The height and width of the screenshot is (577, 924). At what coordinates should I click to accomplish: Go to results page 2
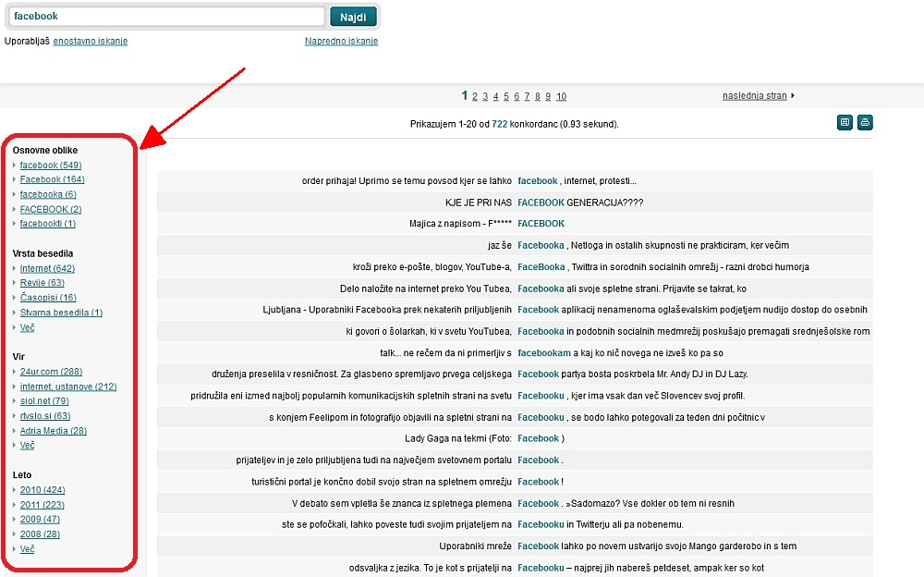point(475,96)
